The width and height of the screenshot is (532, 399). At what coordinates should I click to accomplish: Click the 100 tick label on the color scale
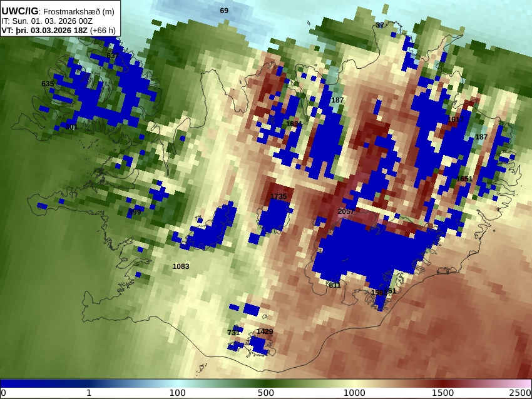[x=178, y=393]
